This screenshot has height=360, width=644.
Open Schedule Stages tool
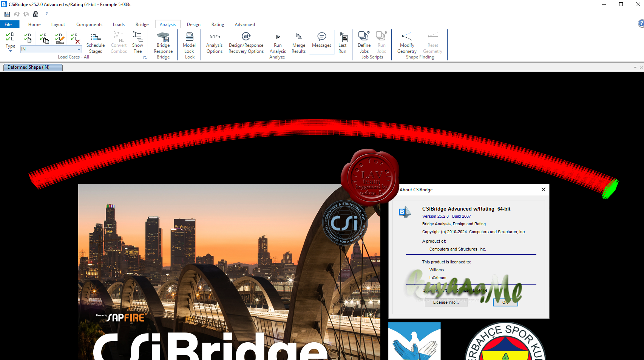(x=96, y=43)
